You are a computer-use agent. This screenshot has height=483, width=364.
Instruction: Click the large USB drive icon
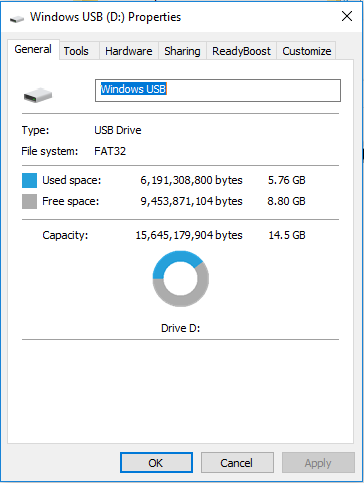coord(38,95)
